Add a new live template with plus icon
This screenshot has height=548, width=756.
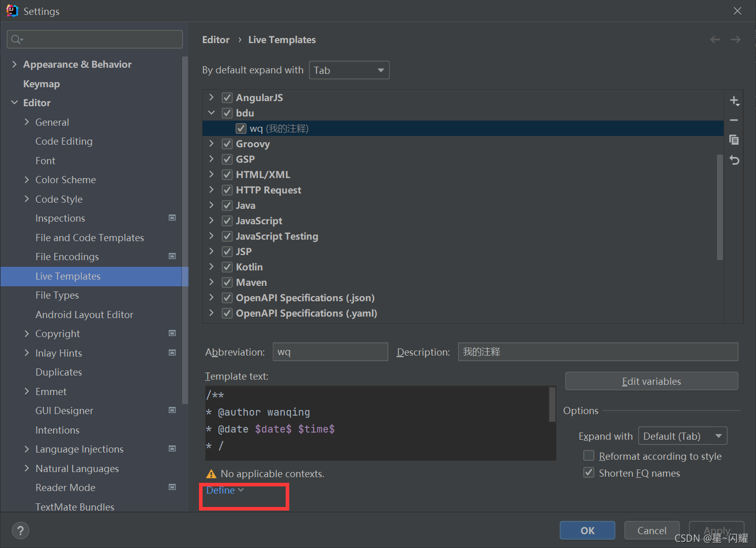pyautogui.click(x=734, y=101)
